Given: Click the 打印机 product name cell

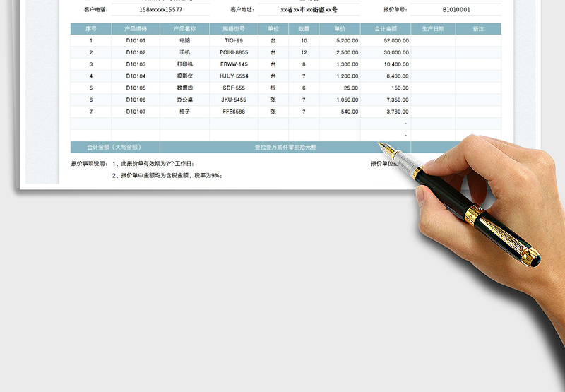Looking at the screenshot, I should click(184, 64).
